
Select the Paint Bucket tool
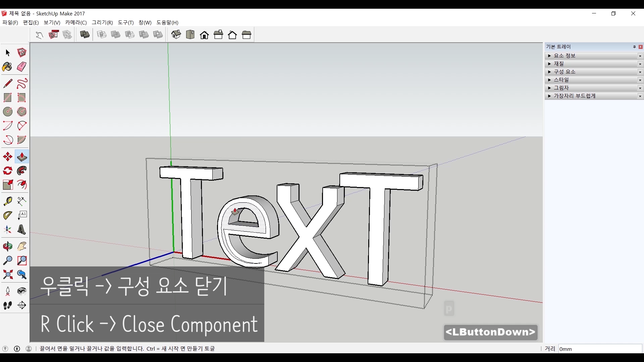tap(7, 67)
